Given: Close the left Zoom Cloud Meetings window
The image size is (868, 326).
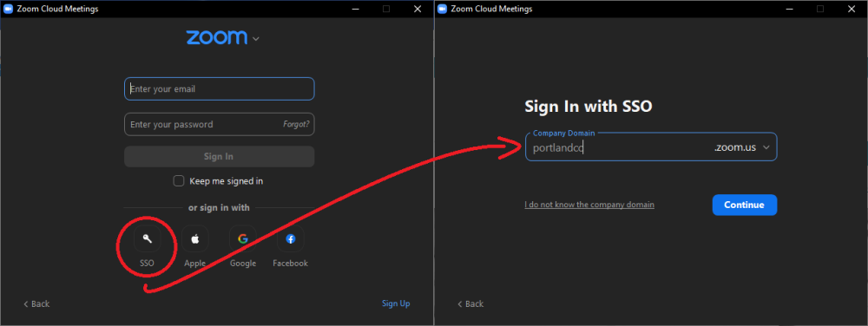Looking at the screenshot, I should click(x=418, y=9).
